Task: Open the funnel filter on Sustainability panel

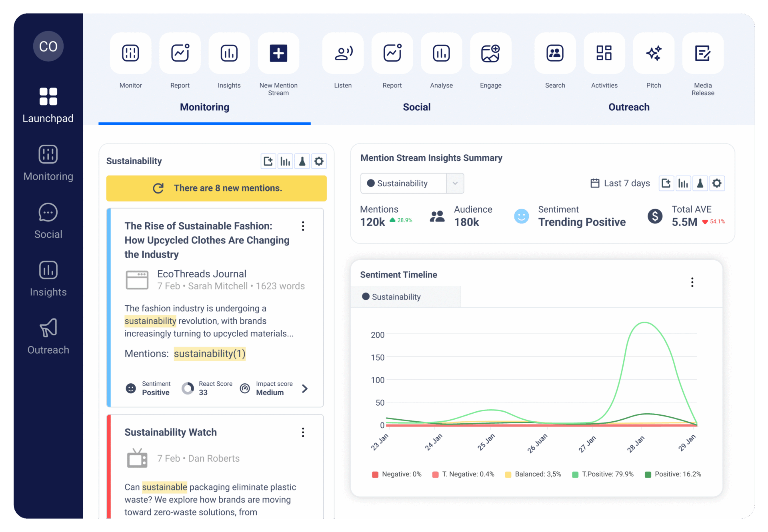Action: pos(302,161)
